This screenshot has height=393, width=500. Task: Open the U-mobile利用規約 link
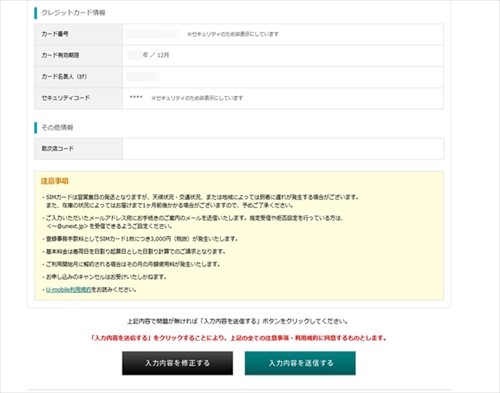point(68,290)
